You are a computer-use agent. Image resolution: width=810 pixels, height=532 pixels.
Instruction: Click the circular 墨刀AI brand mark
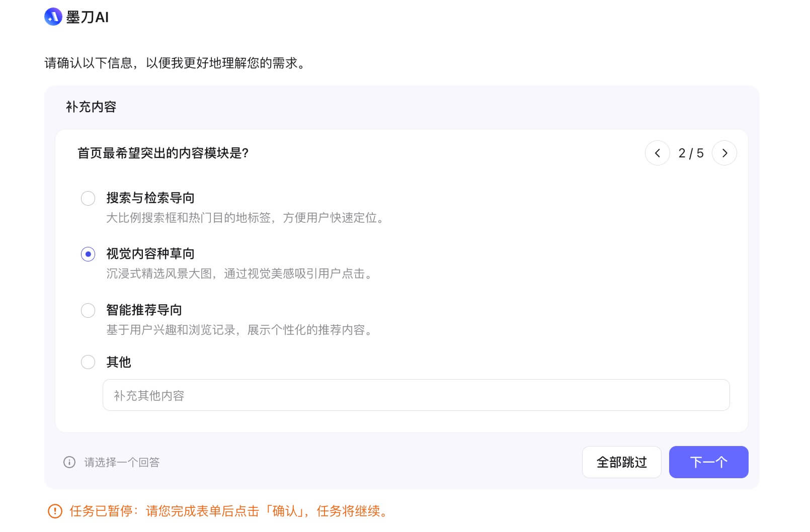coord(52,17)
